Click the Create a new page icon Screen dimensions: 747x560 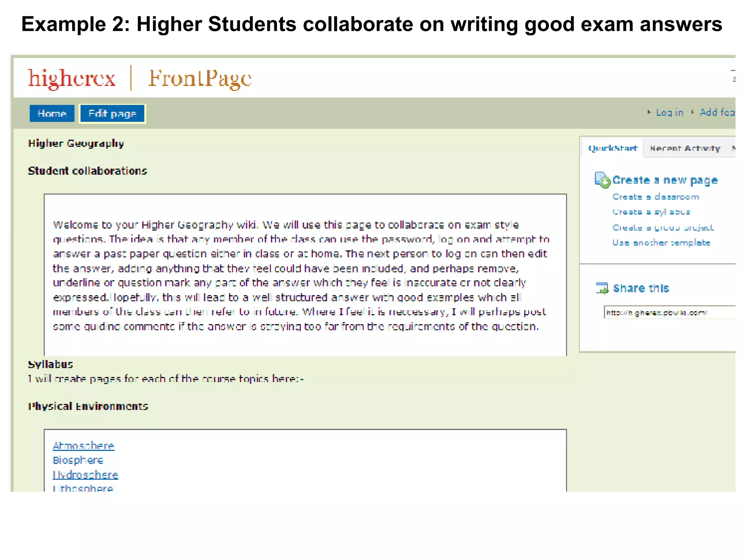point(602,180)
